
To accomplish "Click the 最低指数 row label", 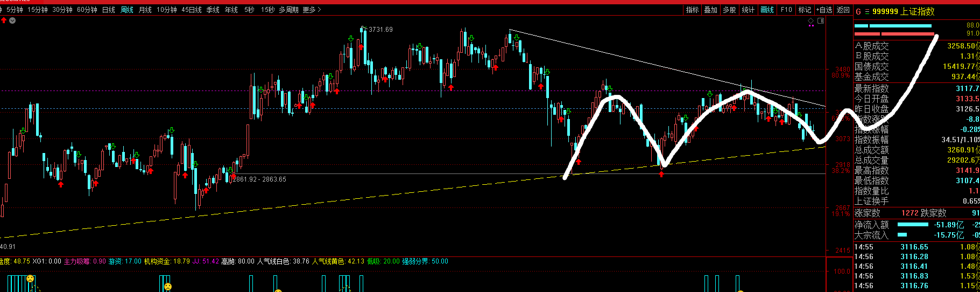I will click(872, 180).
